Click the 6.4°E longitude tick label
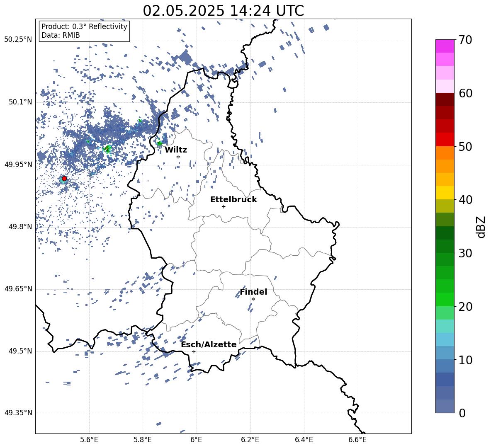This screenshot has width=491, height=448. click(x=304, y=440)
